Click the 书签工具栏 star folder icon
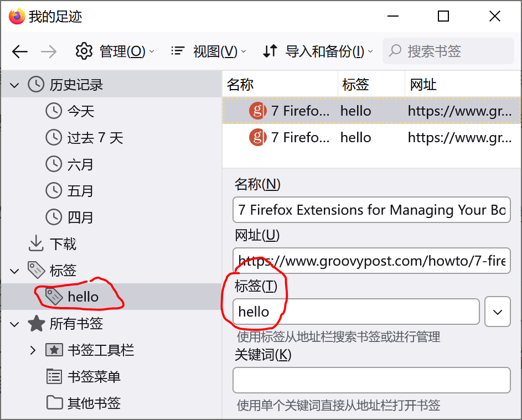Viewport: 522px width, 420px height. pyautogui.click(x=54, y=350)
